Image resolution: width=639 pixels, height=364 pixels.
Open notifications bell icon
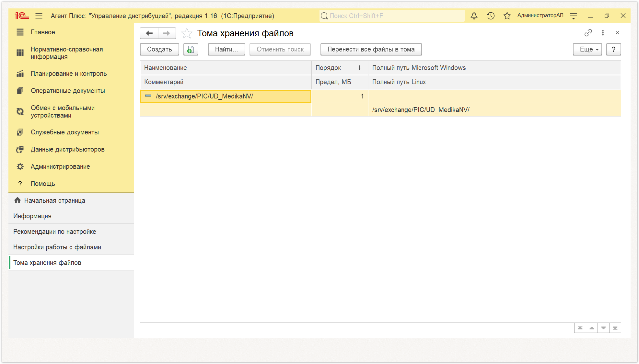click(474, 16)
